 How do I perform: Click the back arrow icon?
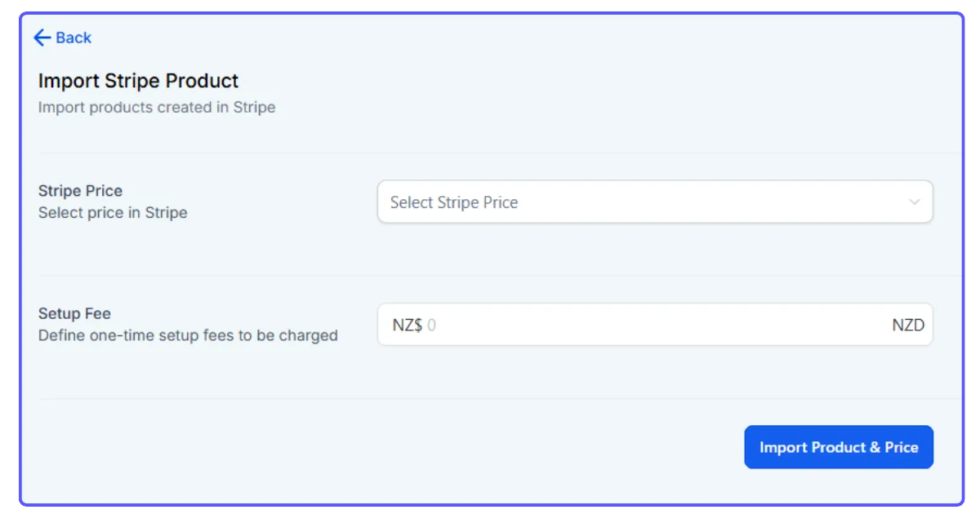[x=42, y=38]
